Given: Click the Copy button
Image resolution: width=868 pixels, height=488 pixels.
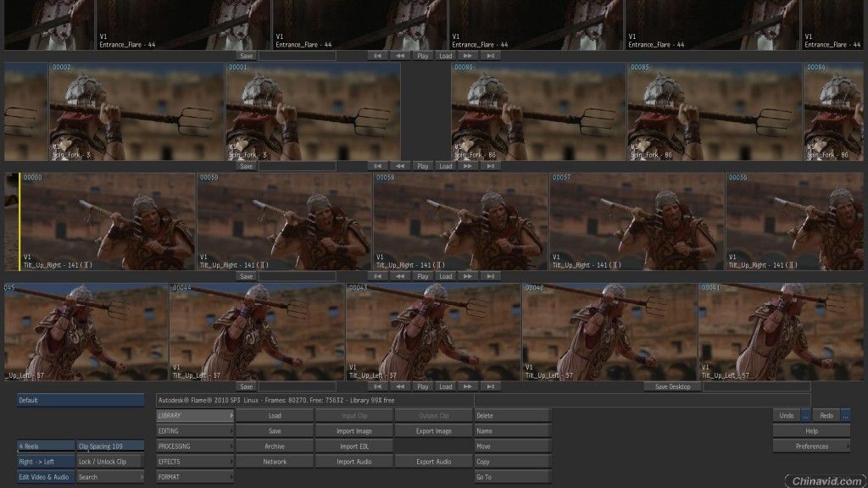Looking at the screenshot, I should (513, 462).
